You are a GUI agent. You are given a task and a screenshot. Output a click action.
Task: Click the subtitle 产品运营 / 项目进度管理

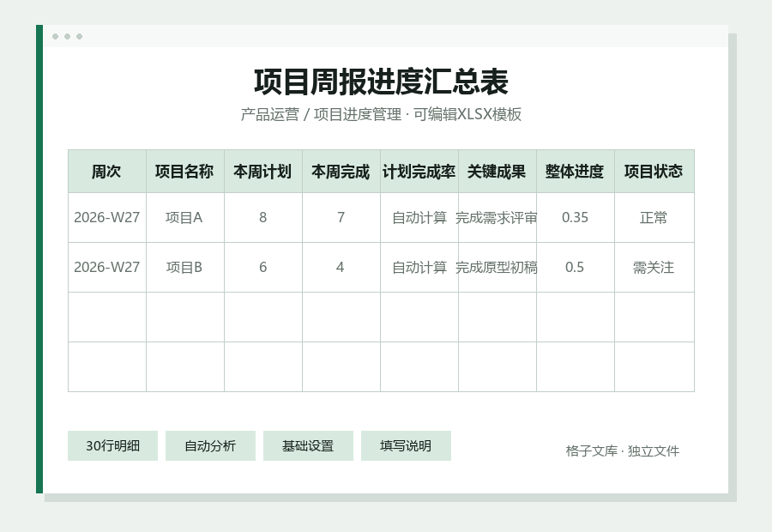coord(321,114)
